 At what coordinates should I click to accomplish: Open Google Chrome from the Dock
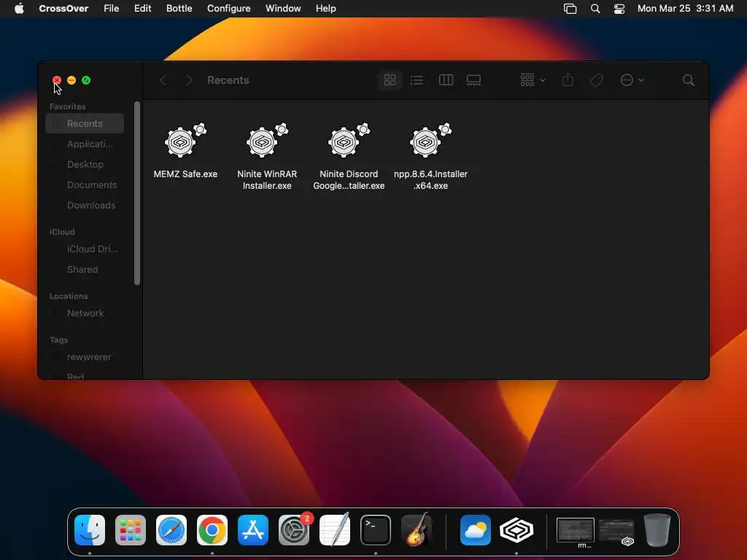pos(212,530)
